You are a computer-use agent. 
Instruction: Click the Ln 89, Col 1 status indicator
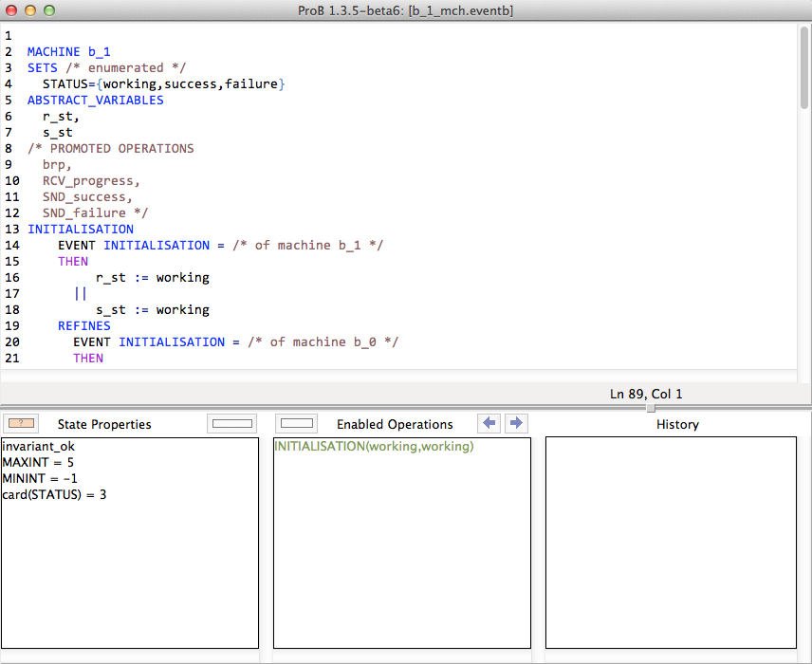645,394
